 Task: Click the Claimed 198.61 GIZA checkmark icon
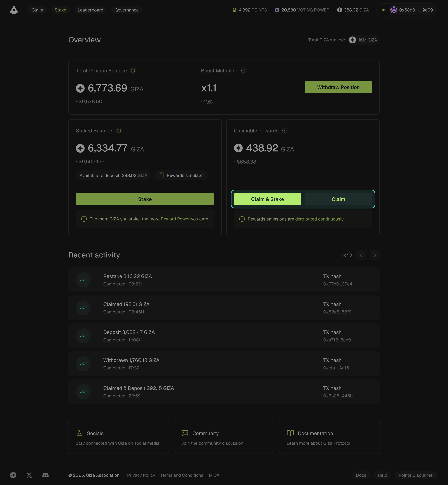point(83,308)
